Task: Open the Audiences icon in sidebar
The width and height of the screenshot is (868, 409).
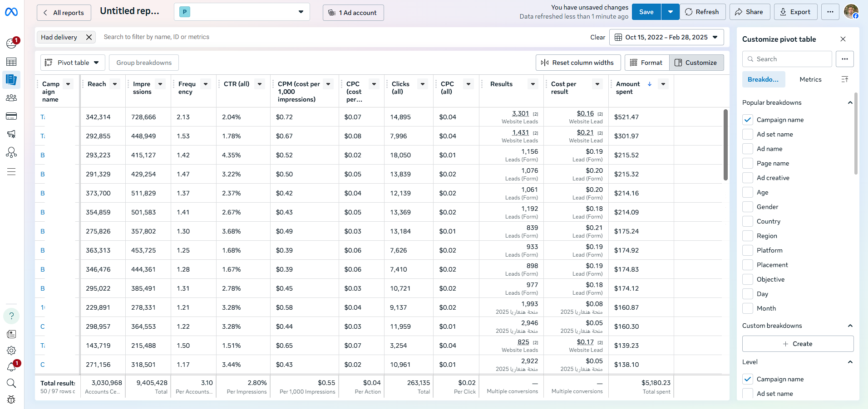Action: (11, 98)
